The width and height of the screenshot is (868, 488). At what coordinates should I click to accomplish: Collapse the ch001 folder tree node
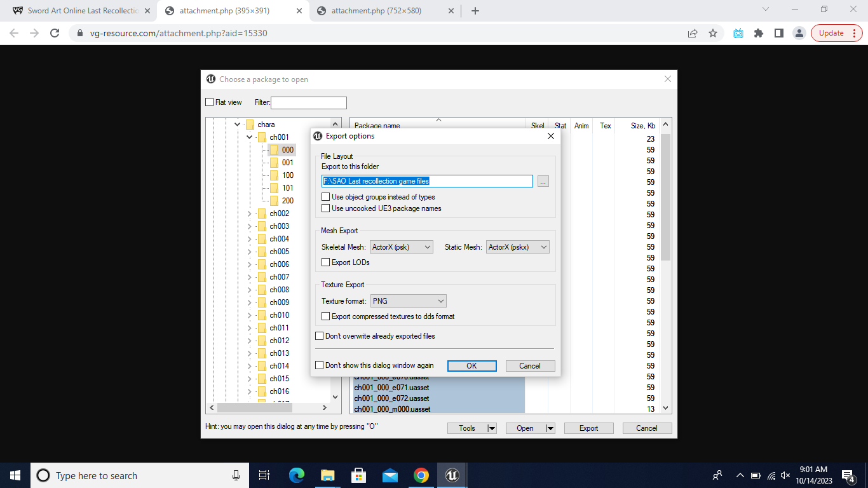click(x=249, y=137)
